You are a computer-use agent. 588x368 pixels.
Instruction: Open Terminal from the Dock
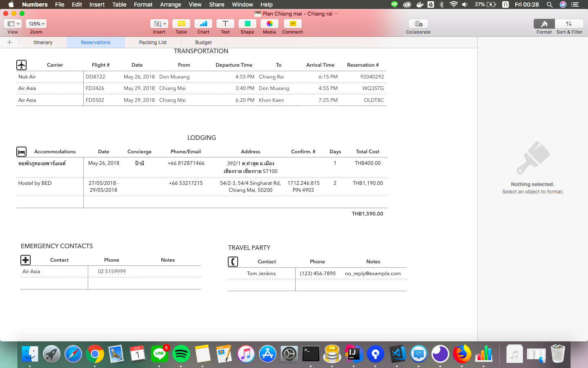pyautogui.click(x=311, y=354)
